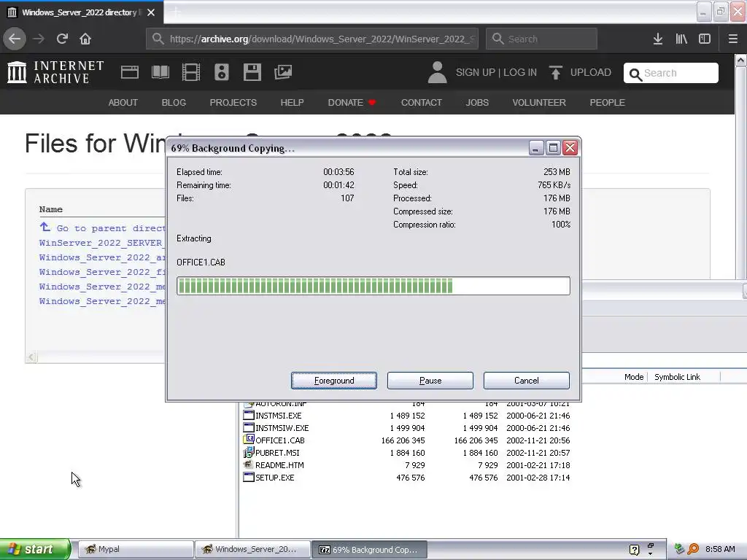This screenshot has width=747, height=560.
Task: Open the library icon in the browser toolbar
Action: [x=681, y=39]
